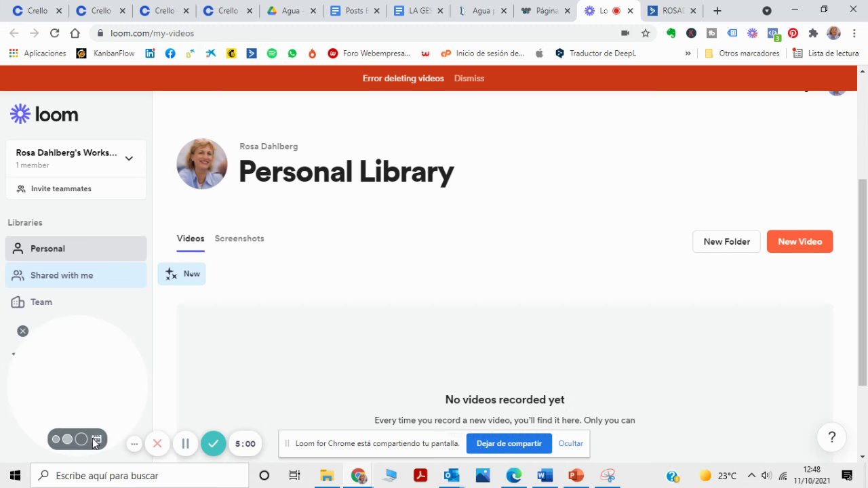Switch to the Screenshots tab

(239, 239)
